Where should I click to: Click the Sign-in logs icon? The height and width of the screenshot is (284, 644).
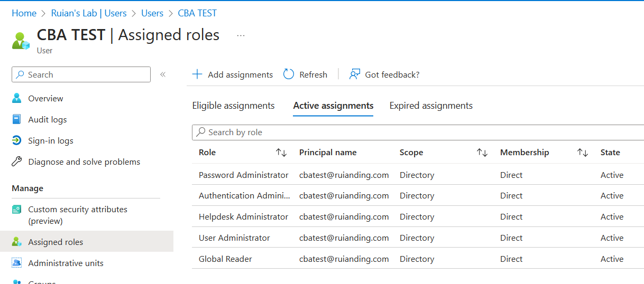[17, 140]
